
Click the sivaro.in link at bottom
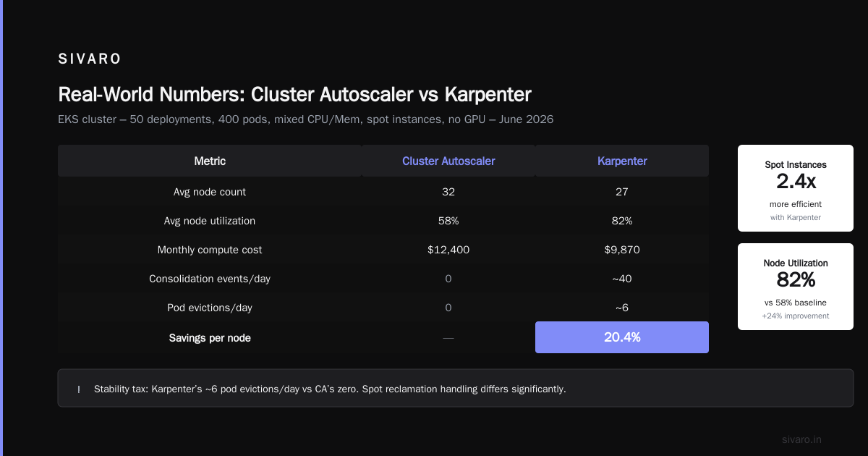pyautogui.click(x=801, y=439)
